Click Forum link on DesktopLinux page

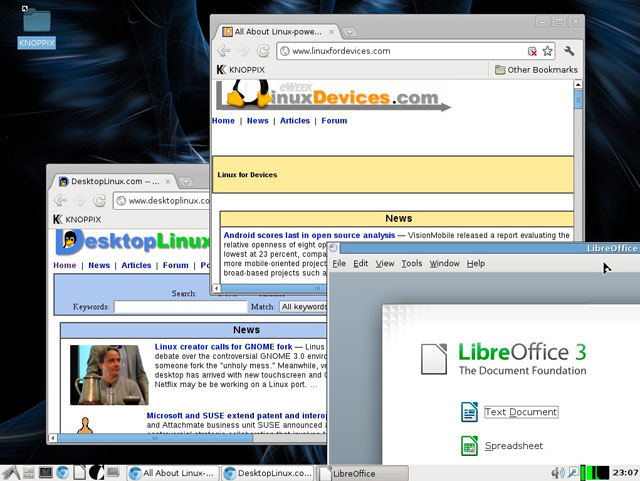coord(176,265)
